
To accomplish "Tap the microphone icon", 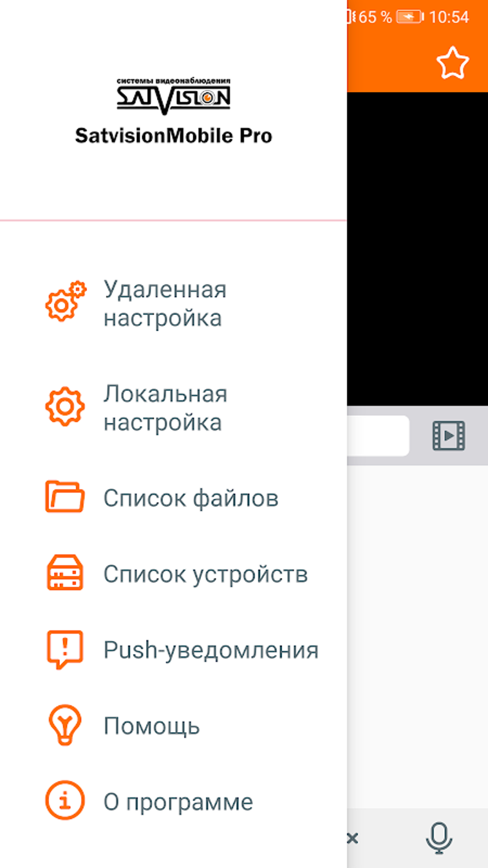I will coord(439,838).
